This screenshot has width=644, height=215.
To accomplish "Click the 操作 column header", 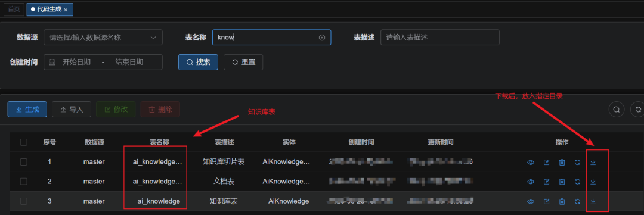I will tap(562, 142).
